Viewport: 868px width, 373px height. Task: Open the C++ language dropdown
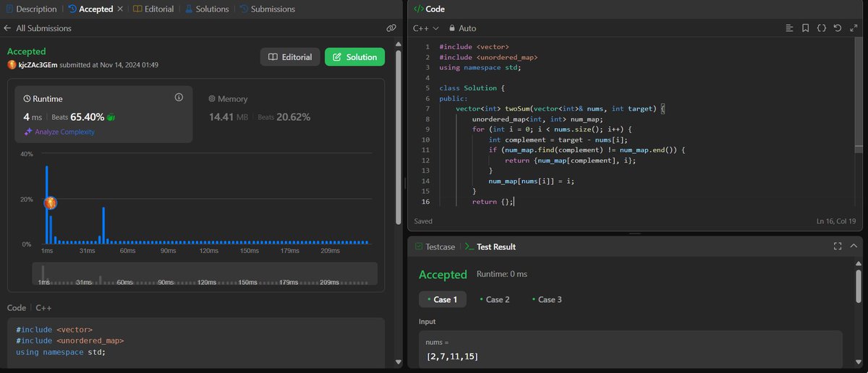[425, 28]
